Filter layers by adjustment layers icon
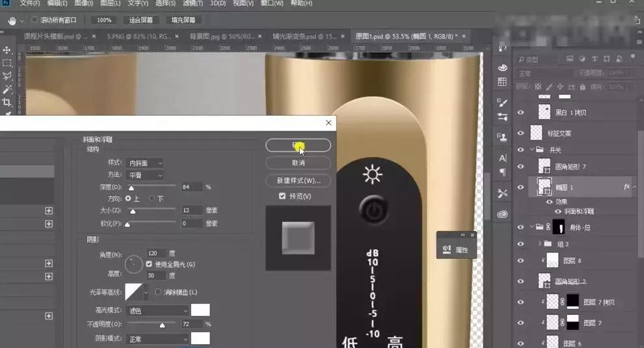This screenshot has width=644, height=348. point(582,59)
